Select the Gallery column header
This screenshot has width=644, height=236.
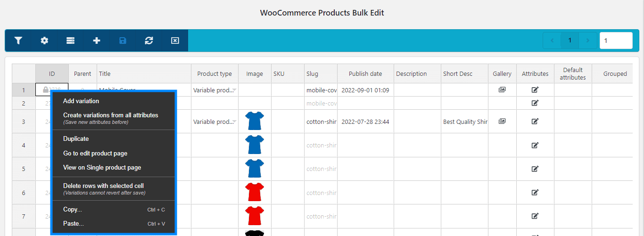(x=502, y=73)
